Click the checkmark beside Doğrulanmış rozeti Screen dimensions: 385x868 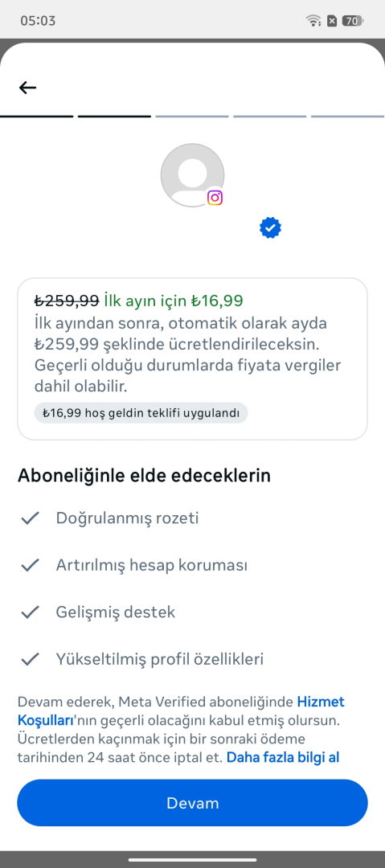[30, 518]
